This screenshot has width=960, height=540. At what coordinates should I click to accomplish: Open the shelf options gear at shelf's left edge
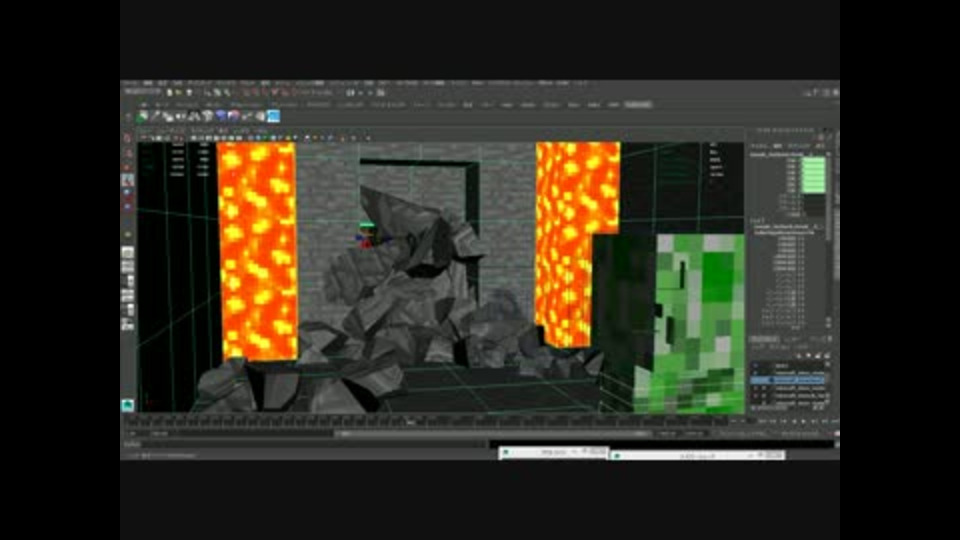pyautogui.click(x=128, y=116)
